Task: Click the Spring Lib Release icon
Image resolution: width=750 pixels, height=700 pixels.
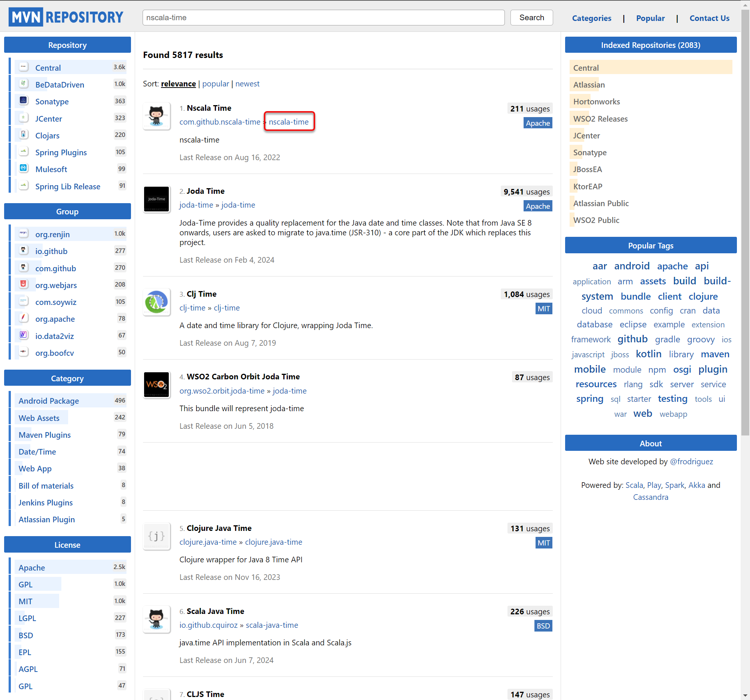Action: point(23,186)
